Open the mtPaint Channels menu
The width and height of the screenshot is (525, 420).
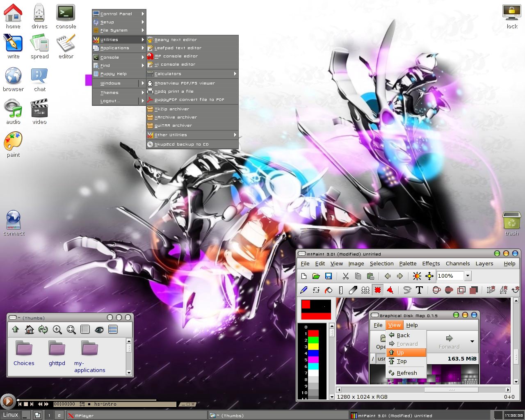tap(458, 264)
